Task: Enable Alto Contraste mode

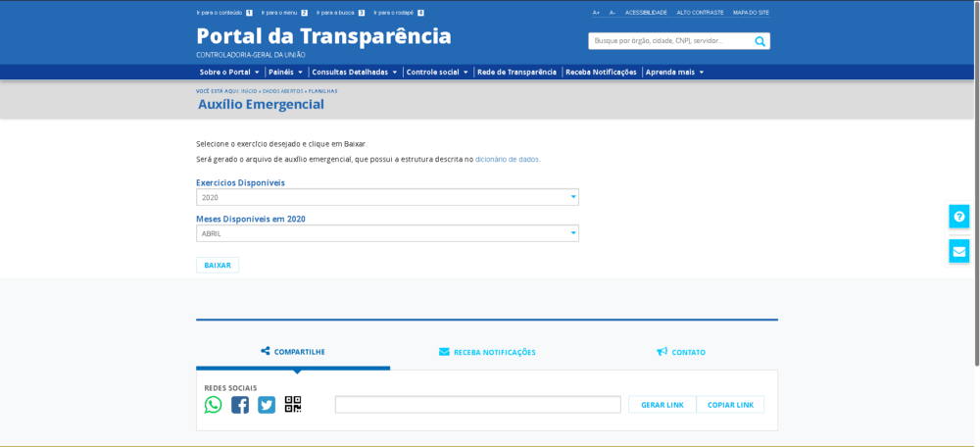Action: pos(700,13)
